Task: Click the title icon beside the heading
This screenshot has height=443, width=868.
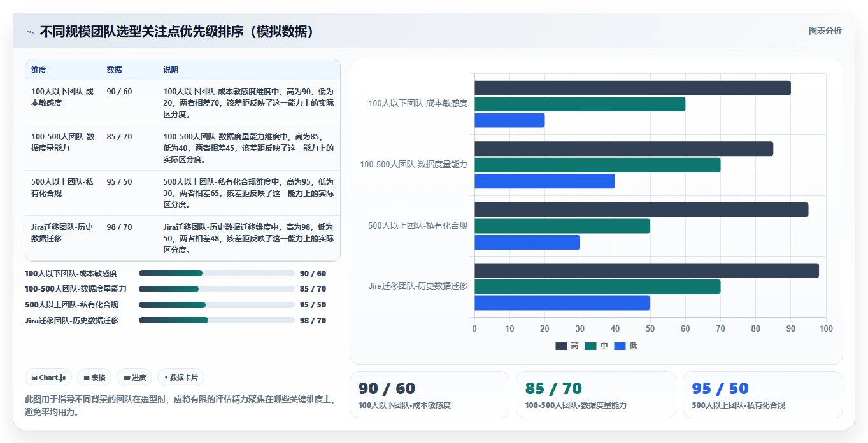Action: pos(30,32)
